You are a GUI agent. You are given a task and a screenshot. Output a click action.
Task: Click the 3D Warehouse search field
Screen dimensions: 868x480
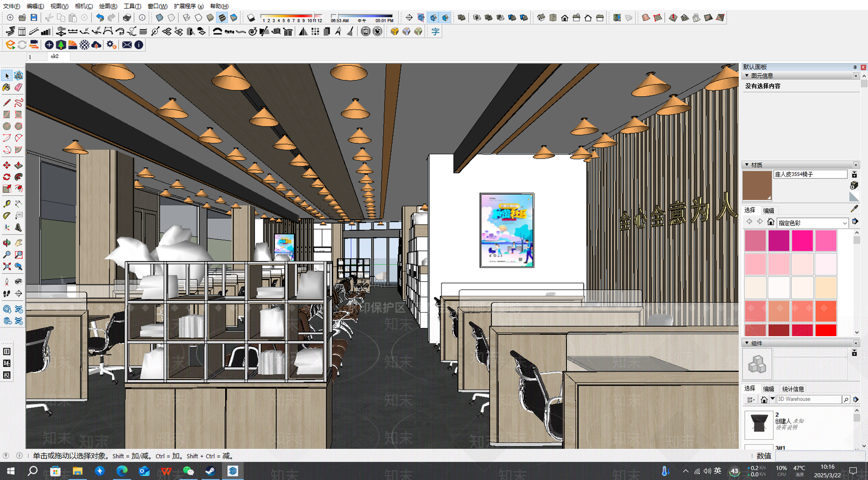[809, 399]
